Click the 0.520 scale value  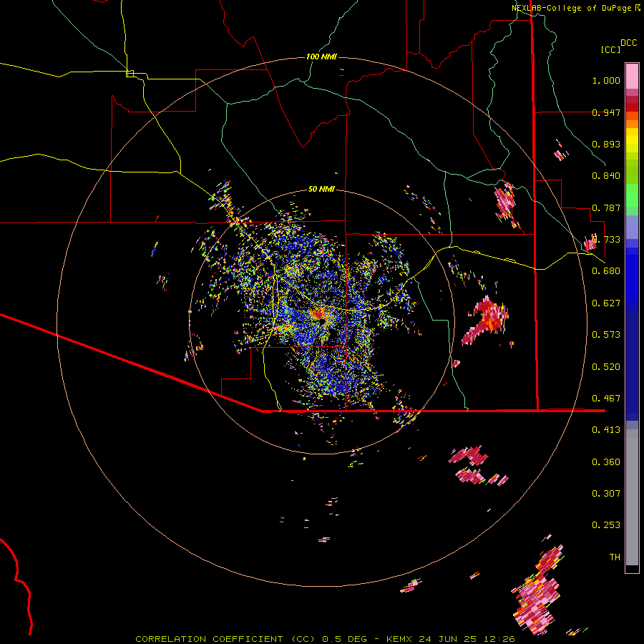(x=606, y=367)
